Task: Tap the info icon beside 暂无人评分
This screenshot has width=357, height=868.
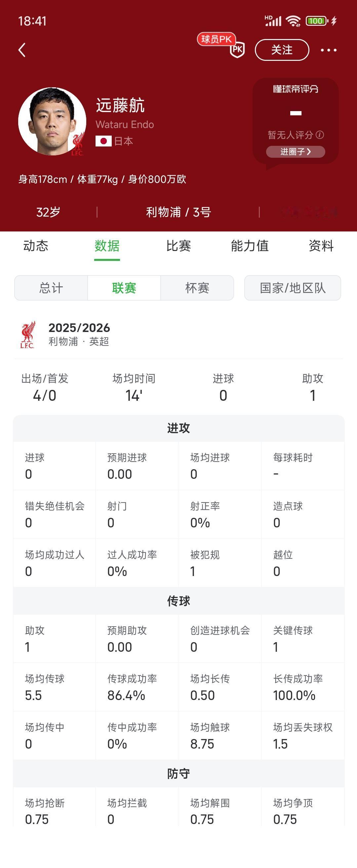Action: (320, 135)
